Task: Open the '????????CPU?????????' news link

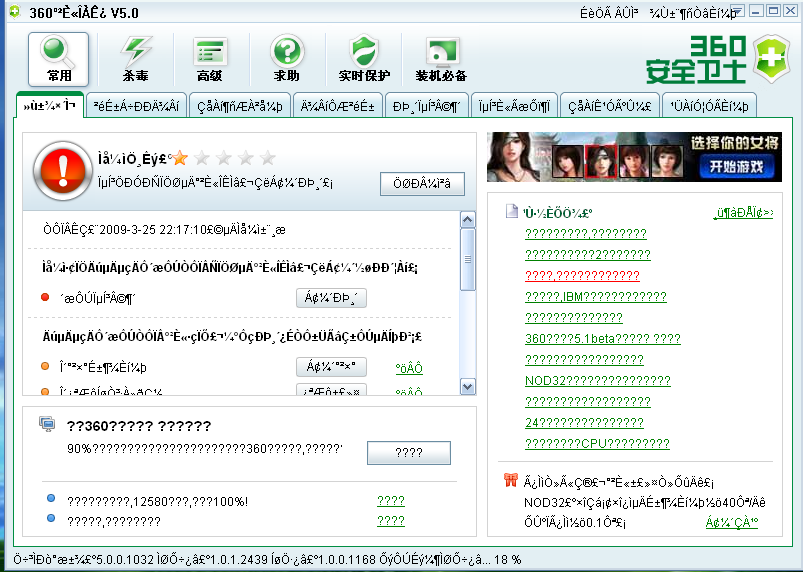Action: click(597, 444)
